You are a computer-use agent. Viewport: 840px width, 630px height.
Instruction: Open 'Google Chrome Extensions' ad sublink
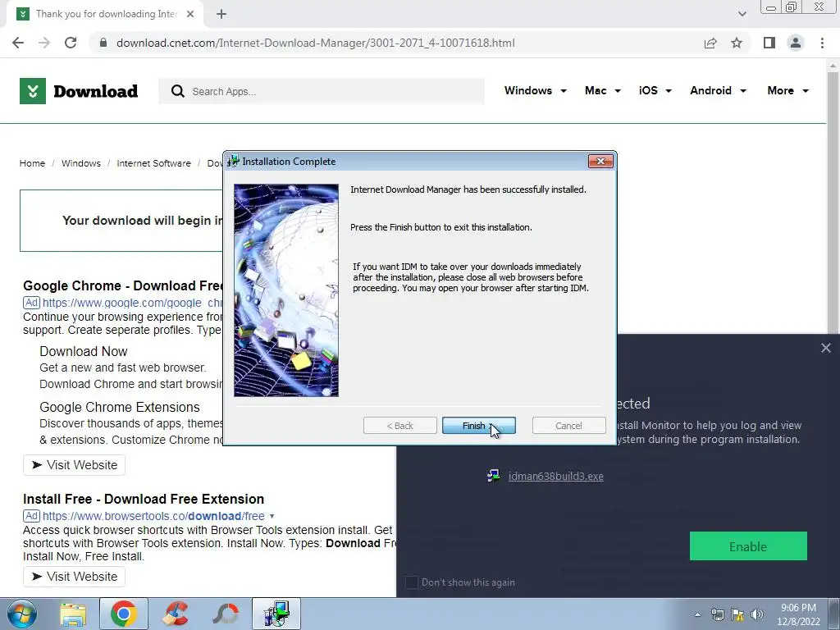click(120, 407)
